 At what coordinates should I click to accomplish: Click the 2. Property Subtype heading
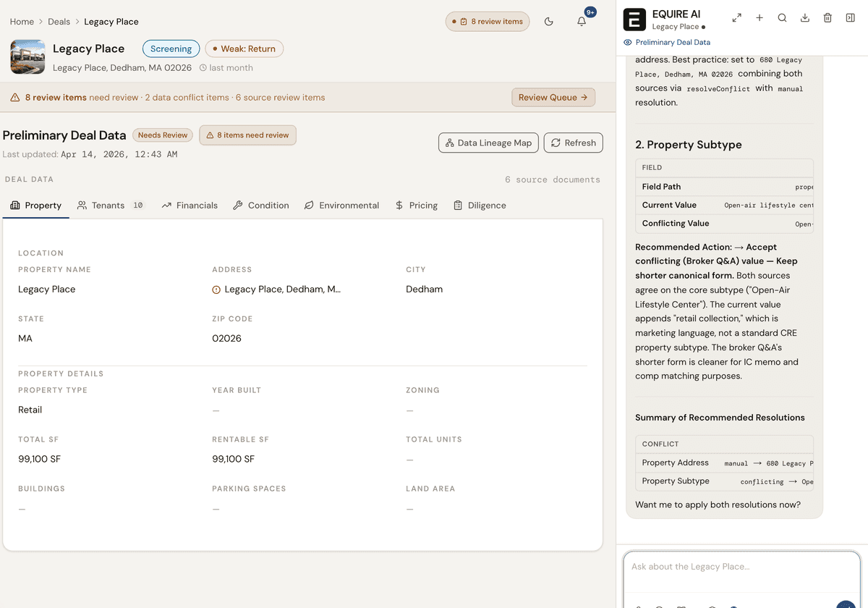(x=689, y=145)
